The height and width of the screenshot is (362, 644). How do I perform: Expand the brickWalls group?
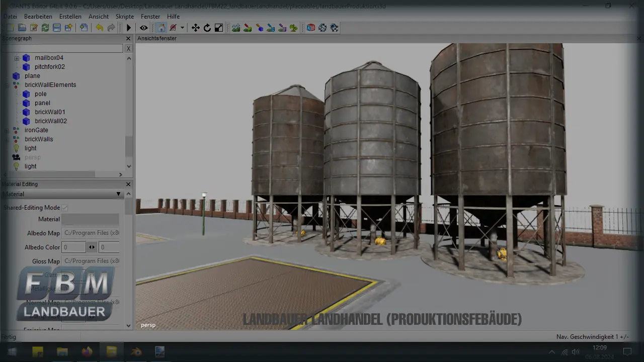[x=7, y=139]
